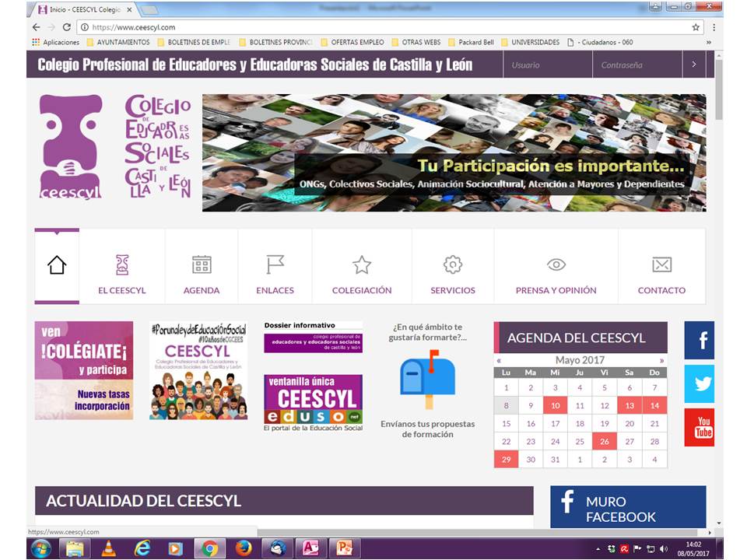
Task: Select today's date 8 in calendar
Action: pos(506,406)
